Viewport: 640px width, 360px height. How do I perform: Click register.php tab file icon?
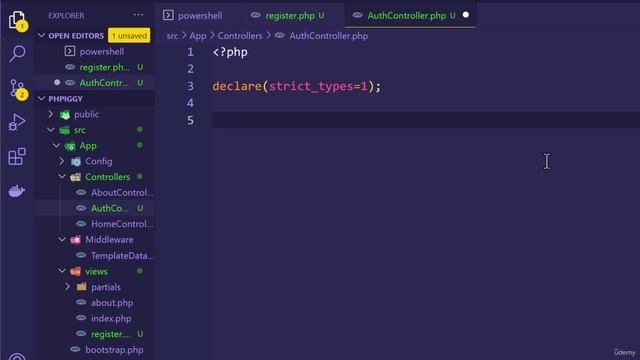256,16
